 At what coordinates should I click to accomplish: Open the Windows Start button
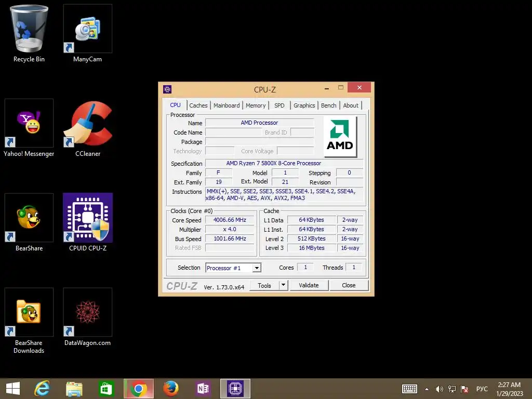point(13,389)
